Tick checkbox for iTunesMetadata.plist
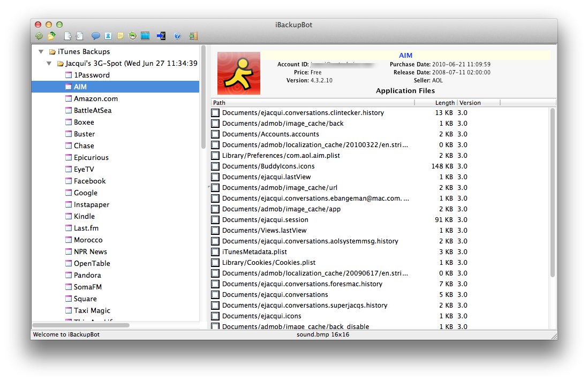Image resolution: width=588 pixels, height=382 pixels. click(x=215, y=251)
